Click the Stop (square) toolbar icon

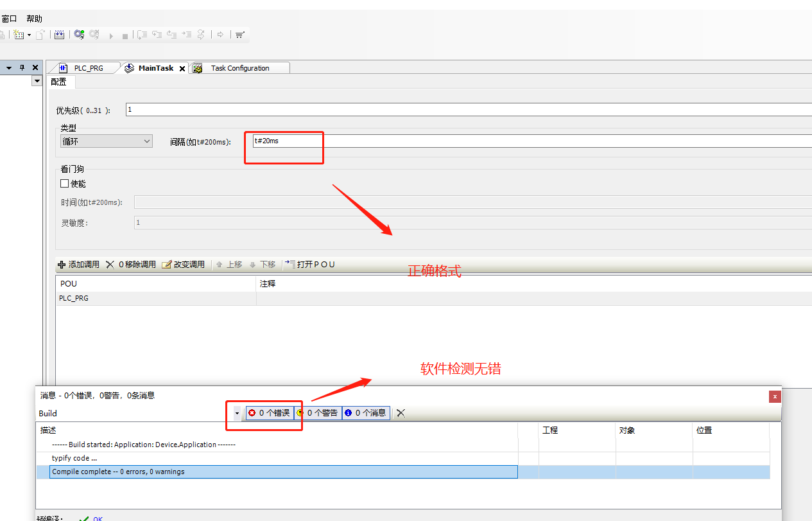pyautogui.click(x=125, y=35)
